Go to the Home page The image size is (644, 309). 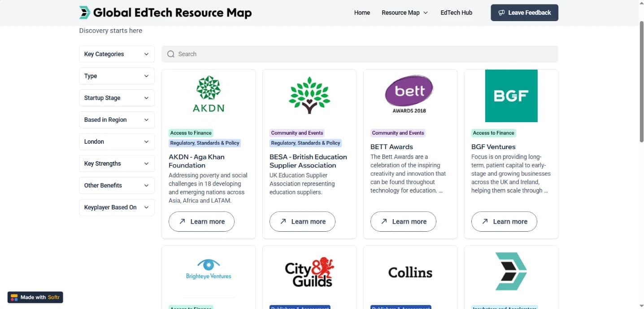tap(362, 13)
